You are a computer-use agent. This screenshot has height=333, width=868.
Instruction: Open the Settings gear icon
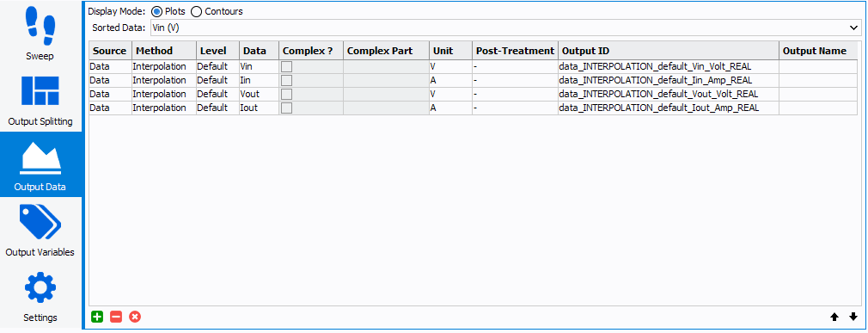point(40,288)
